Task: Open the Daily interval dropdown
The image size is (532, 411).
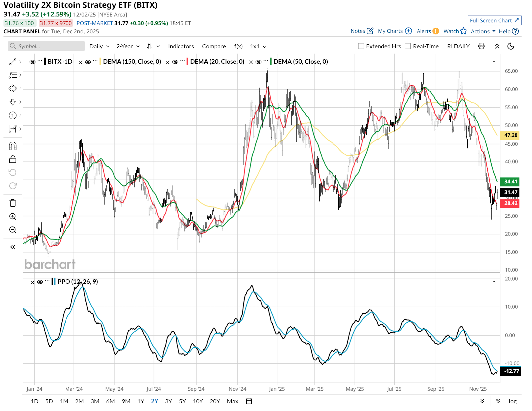Action: (x=99, y=46)
